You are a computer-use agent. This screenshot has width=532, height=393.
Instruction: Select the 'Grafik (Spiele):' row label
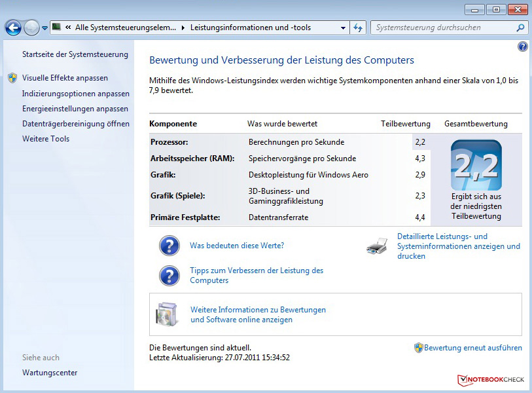point(178,196)
